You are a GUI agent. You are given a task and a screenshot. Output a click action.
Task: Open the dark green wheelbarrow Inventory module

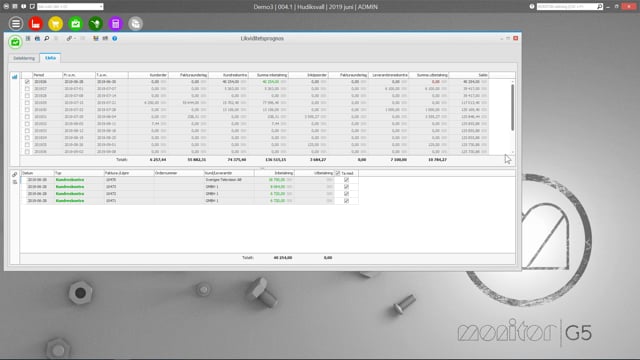pos(96,24)
